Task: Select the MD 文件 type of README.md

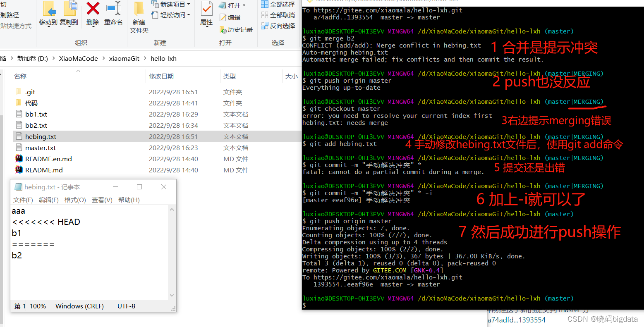Action: point(236,170)
